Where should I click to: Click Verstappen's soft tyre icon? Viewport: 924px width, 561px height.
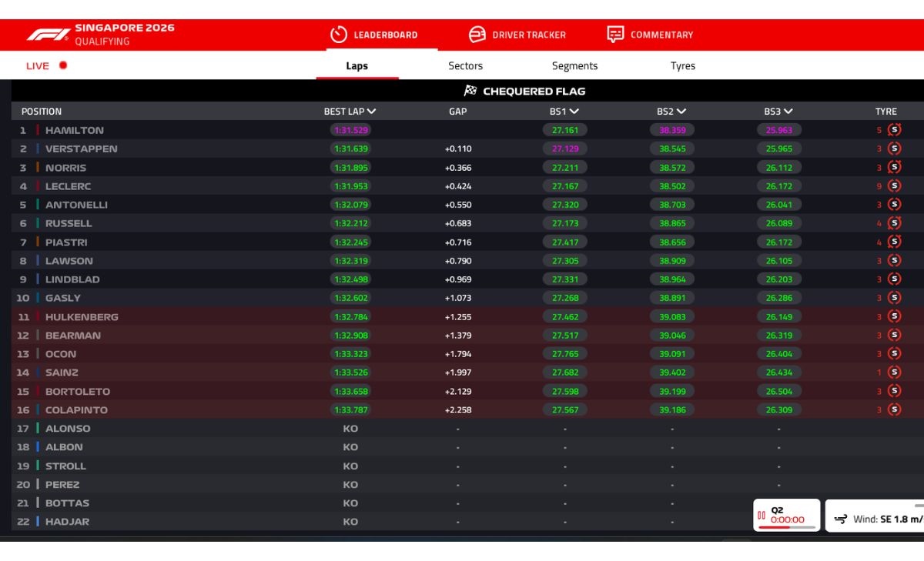(894, 149)
